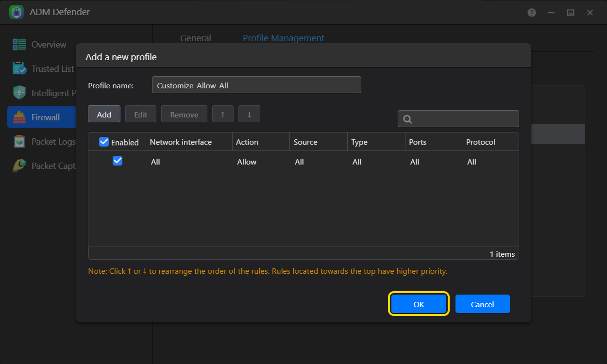Confirm the new profile with OK

pos(419,304)
